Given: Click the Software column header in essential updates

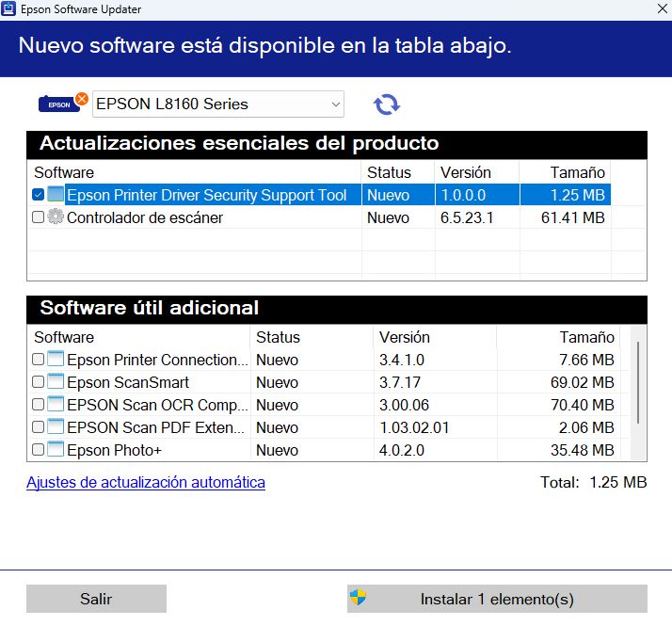Looking at the screenshot, I should [x=64, y=172].
